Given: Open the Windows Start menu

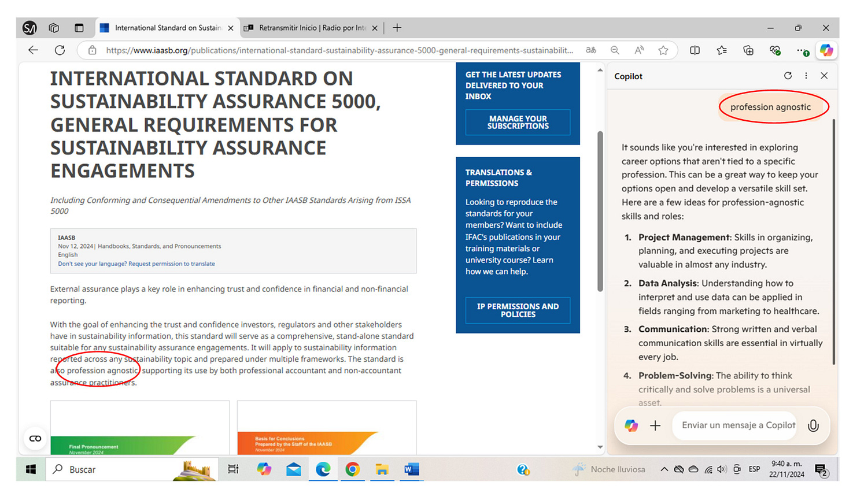Looking at the screenshot, I should [31, 469].
